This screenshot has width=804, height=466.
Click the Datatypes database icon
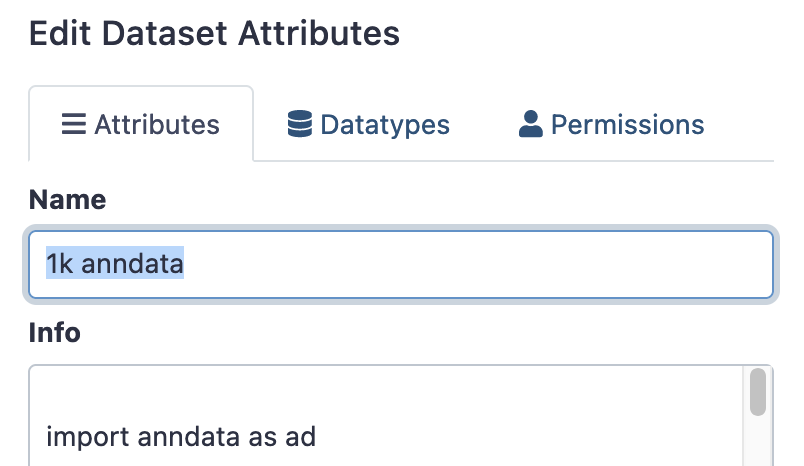click(299, 125)
